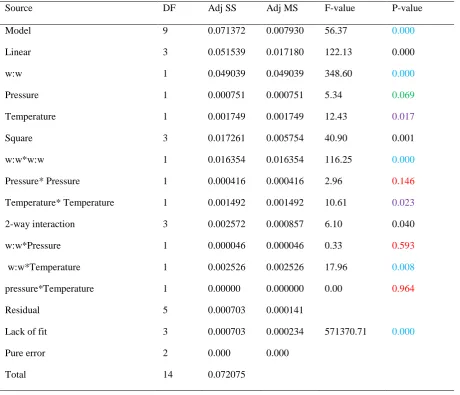
Task: Click the w:w*Pressure F-value 0.33
Action: click(x=333, y=246)
